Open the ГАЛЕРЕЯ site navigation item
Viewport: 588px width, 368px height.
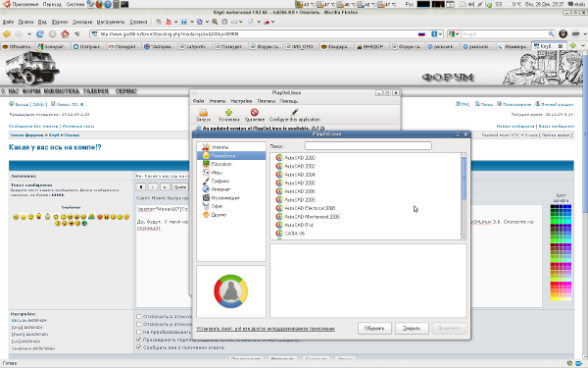click(x=96, y=91)
